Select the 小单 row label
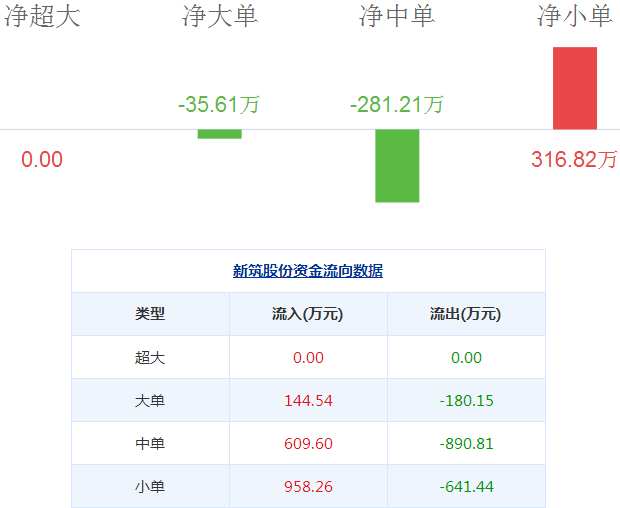This screenshot has width=620, height=508. pos(150,487)
